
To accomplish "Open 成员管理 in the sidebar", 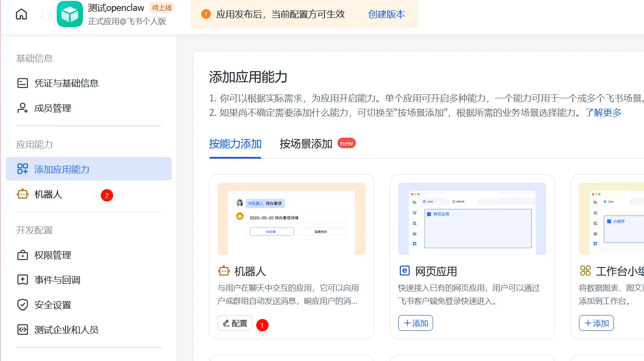I will [89, 108].
